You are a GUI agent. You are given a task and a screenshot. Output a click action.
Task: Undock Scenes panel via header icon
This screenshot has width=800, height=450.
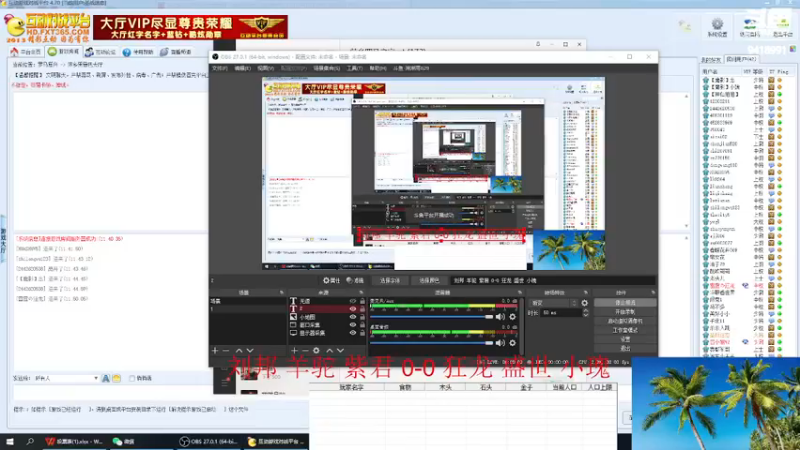tap(281, 292)
